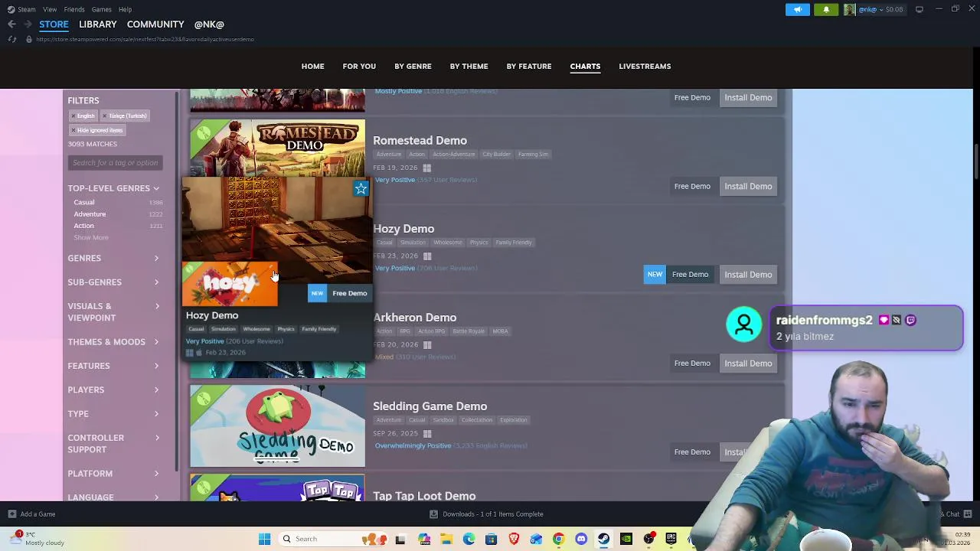Open Steam from the Windows taskbar
Image resolution: width=980 pixels, height=551 pixels.
point(603,539)
